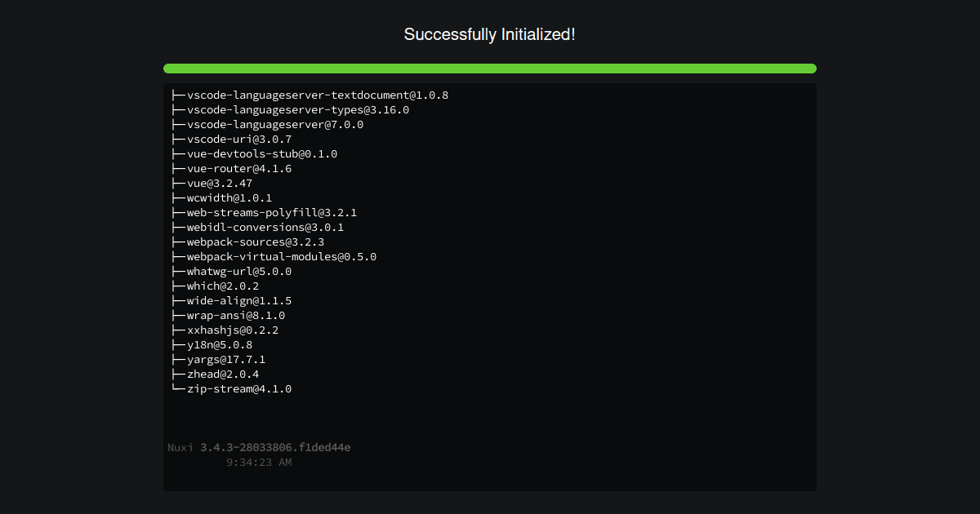Select the vscode-uri@3.0.7 line
Viewport: 980px width, 514px height.
[x=231, y=140]
